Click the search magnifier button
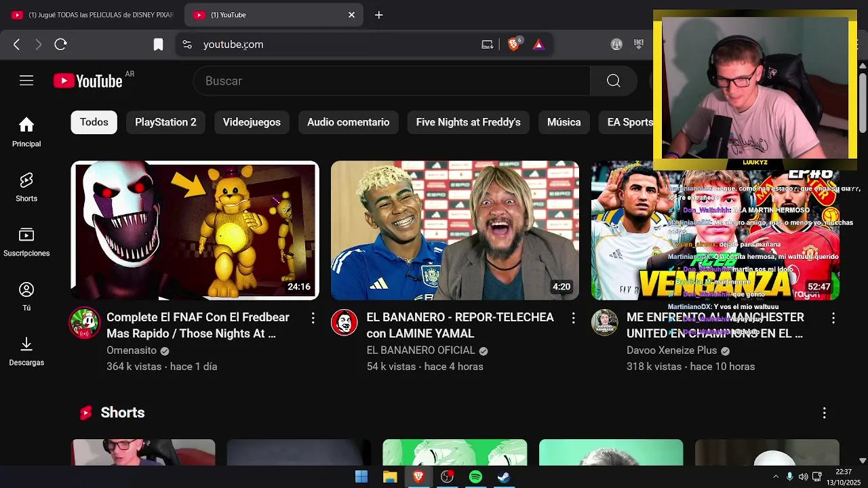 614,81
